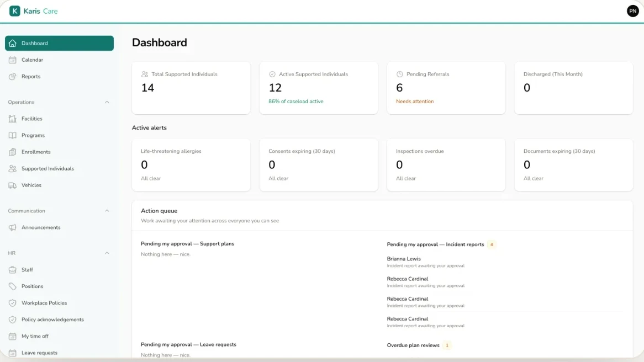Click 'Pending my approval — Incident reports' heading
The width and height of the screenshot is (644, 362).
(435, 244)
